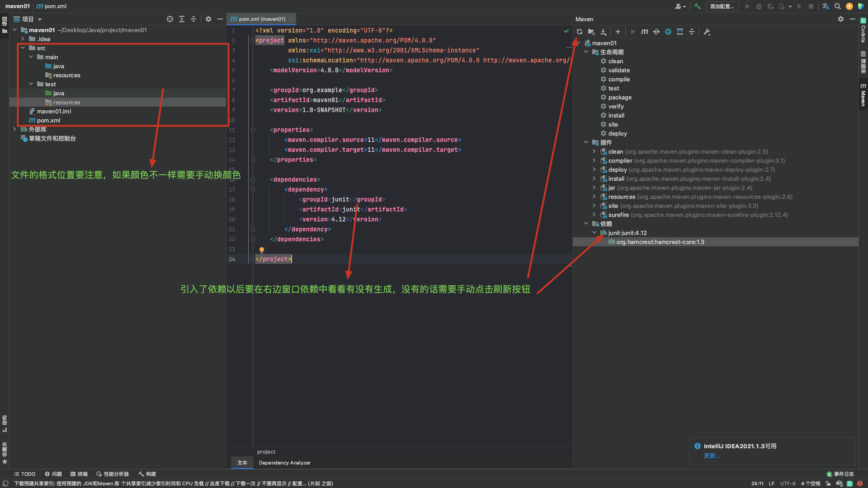Viewport: 868px width, 488px height.
Task: Click Generate Sources and Update Folders icon
Action: (591, 32)
